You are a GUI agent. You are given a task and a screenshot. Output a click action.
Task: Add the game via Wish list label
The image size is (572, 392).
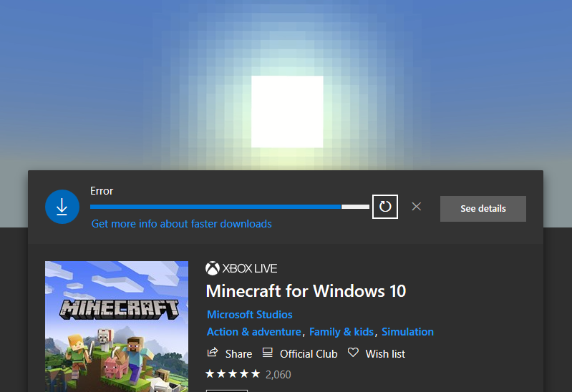385,353
